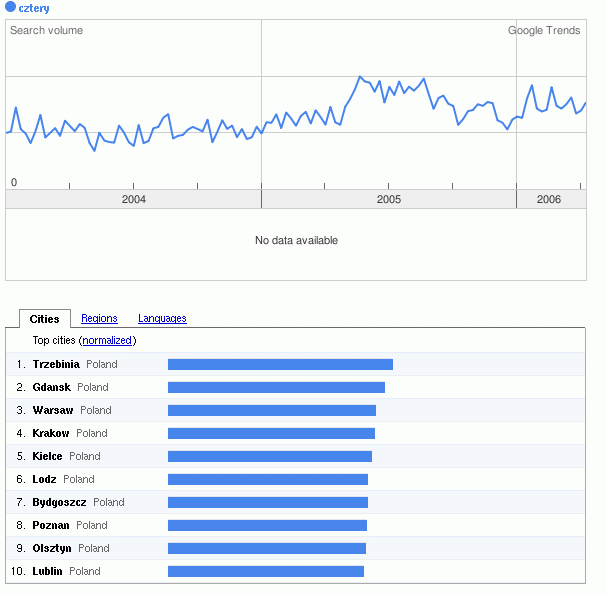Click the Warsaw bar in chart
606x595 pixels.
pos(271,410)
